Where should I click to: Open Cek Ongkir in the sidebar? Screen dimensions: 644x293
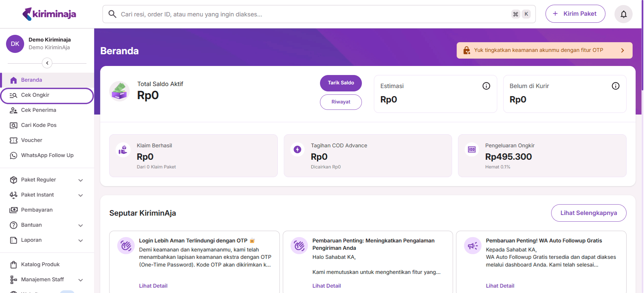(x=35, y=95)
